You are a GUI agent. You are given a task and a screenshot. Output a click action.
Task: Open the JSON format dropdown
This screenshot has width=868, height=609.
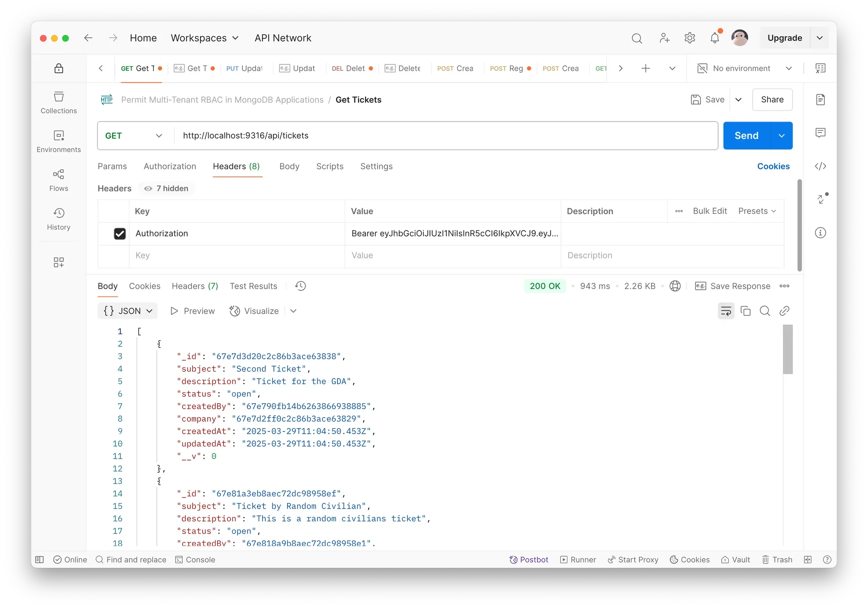click(x=128, y=311)
